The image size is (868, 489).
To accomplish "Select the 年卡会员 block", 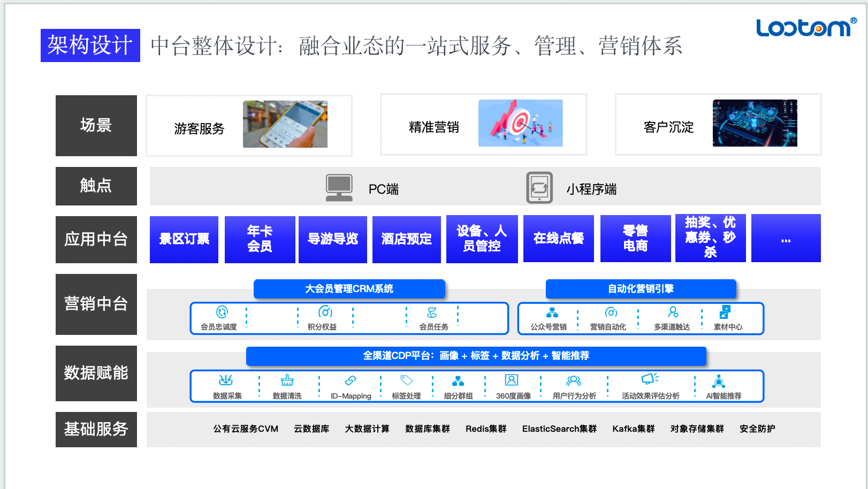I will (x=260, y=239).
